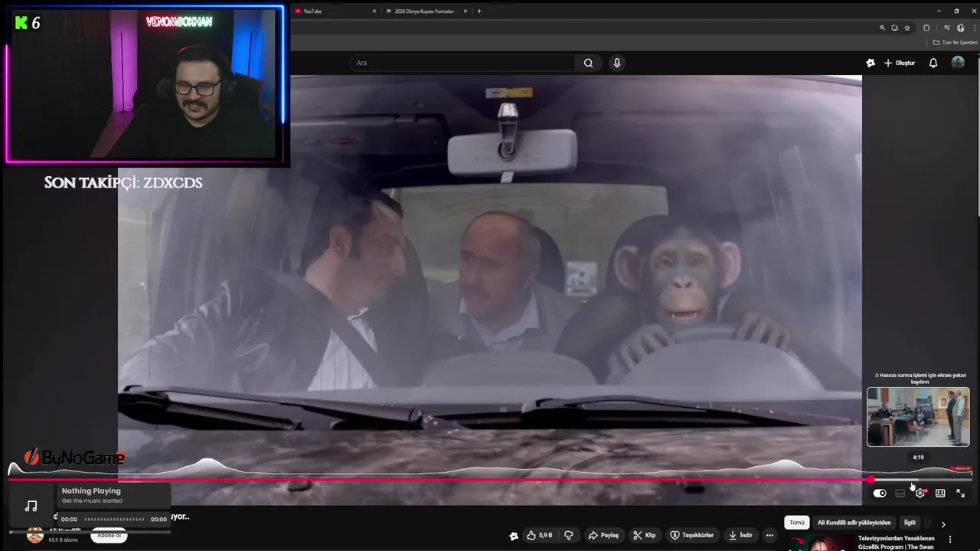This screenshot has width=980, height=551.
Task: Click the red video progress bar scrubber
Action: (x=871, y=480)
